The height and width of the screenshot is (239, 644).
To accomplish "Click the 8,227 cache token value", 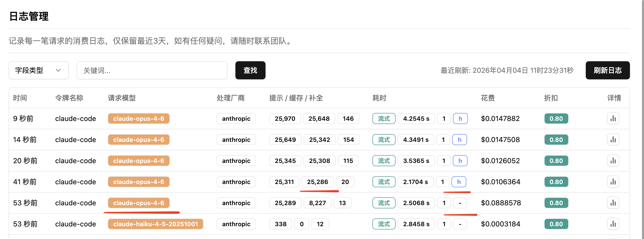I will pos(317,203).
